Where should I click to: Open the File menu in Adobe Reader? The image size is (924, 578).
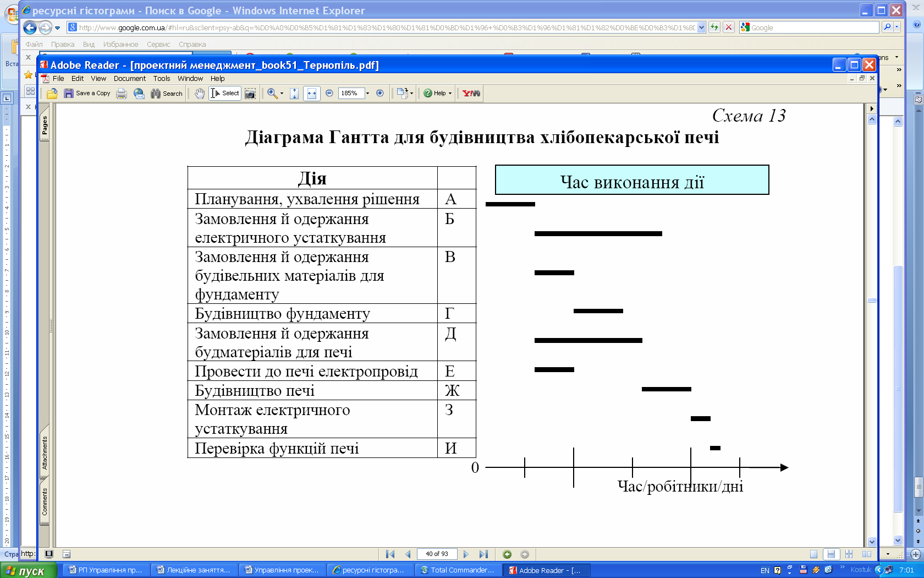pos(58,79)
